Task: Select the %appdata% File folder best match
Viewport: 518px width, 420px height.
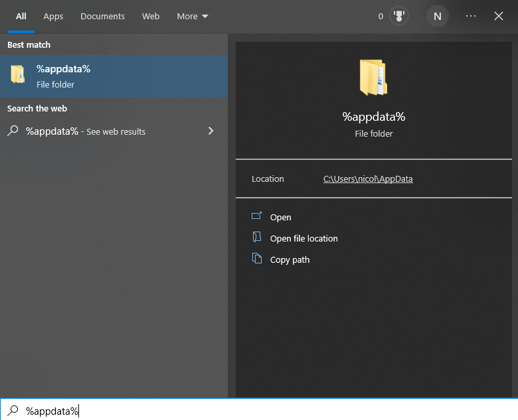Action: coord(114,76)
